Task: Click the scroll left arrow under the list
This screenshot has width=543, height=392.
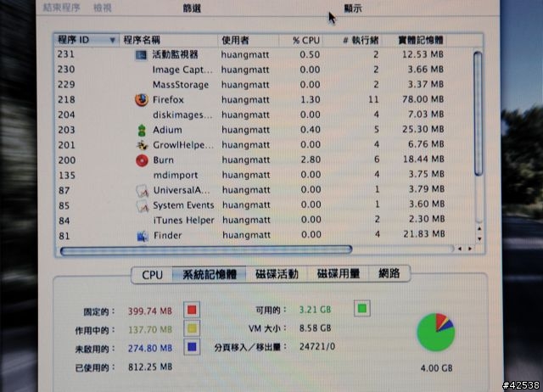Action: 460,249
